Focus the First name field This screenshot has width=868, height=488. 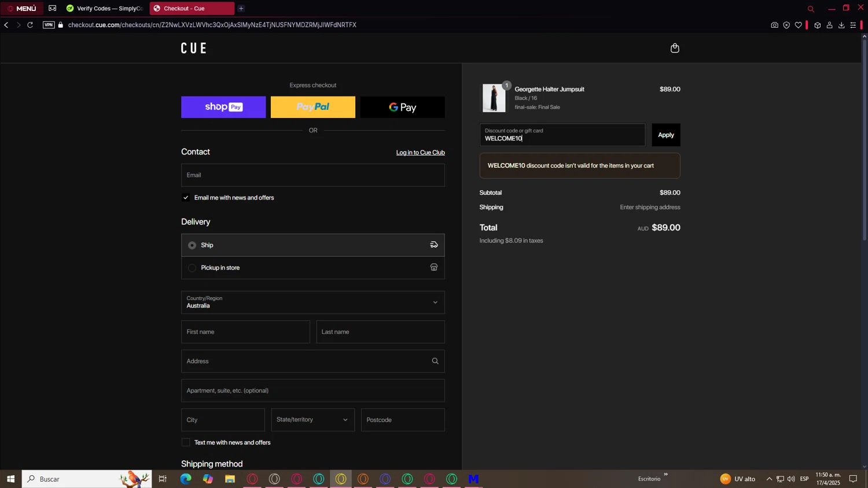point(245,332)
